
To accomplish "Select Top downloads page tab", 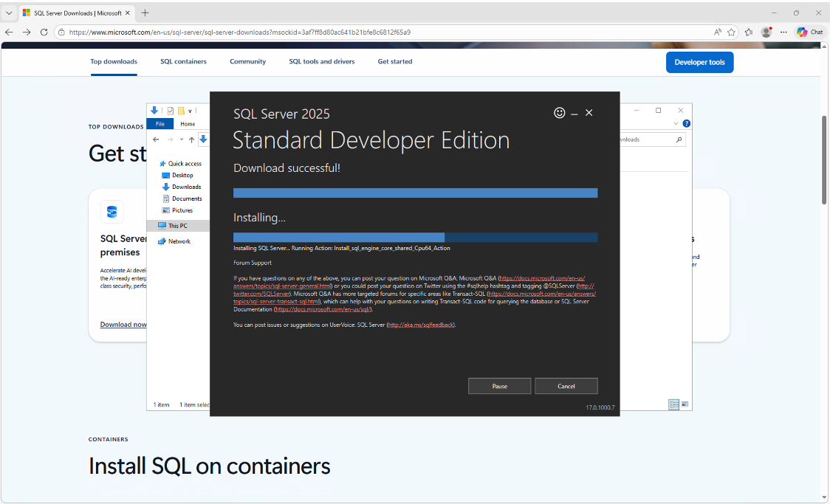I will click(x=114, y=61).
